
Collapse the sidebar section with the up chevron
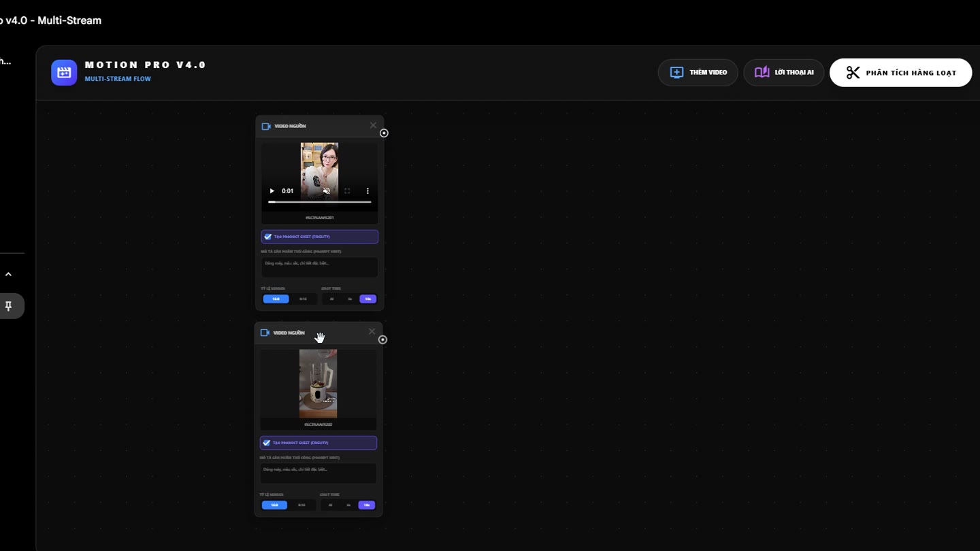click(x=8, y=274)
